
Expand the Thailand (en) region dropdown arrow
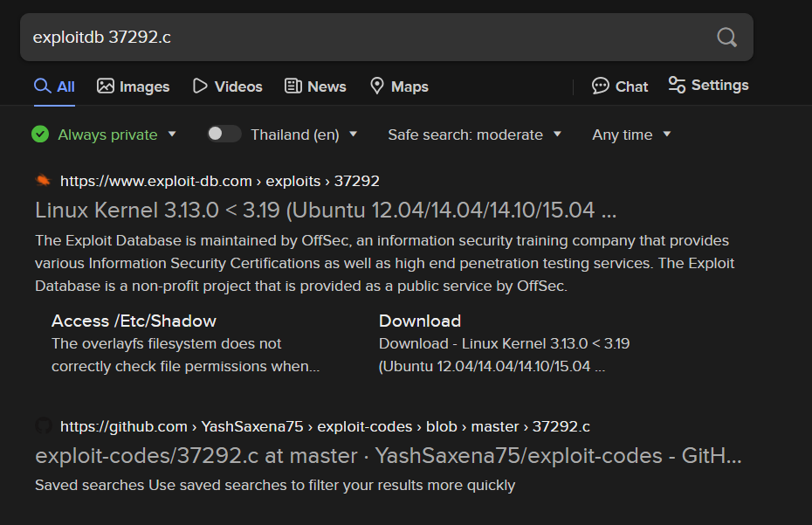tap(354, 135)
